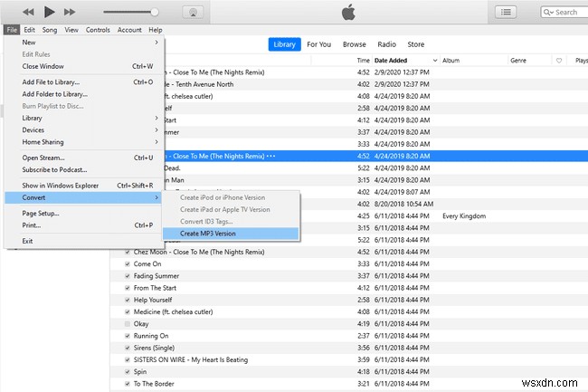Skip forward with the fast-forward button
Image resolution: width=588 pixels, height=392 pixels.
(70, 12)
